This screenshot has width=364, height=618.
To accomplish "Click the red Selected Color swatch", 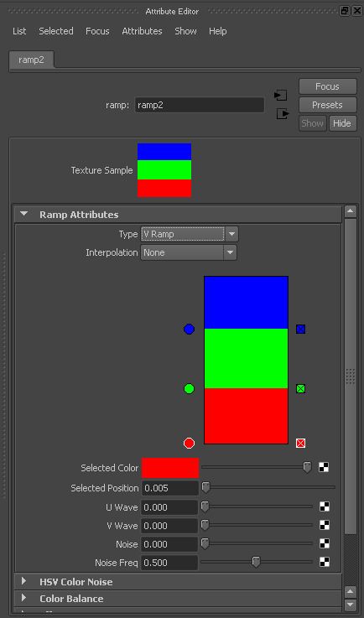I will pyautogui.click(x=170, y=468).
